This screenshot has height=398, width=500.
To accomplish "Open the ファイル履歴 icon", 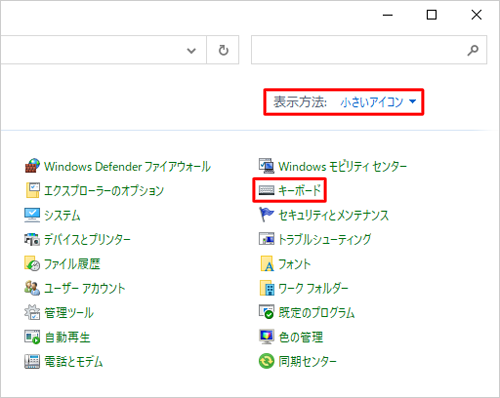I will point(32,264).
